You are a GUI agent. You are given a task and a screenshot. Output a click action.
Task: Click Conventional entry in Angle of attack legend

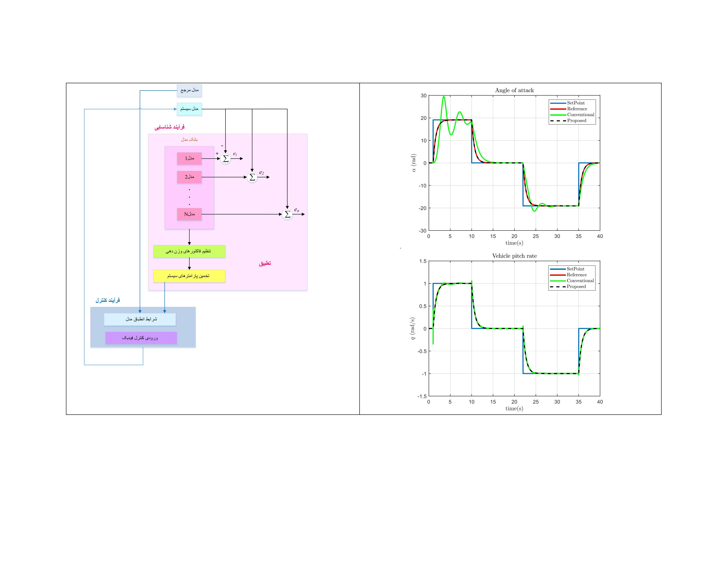(580, 115)
